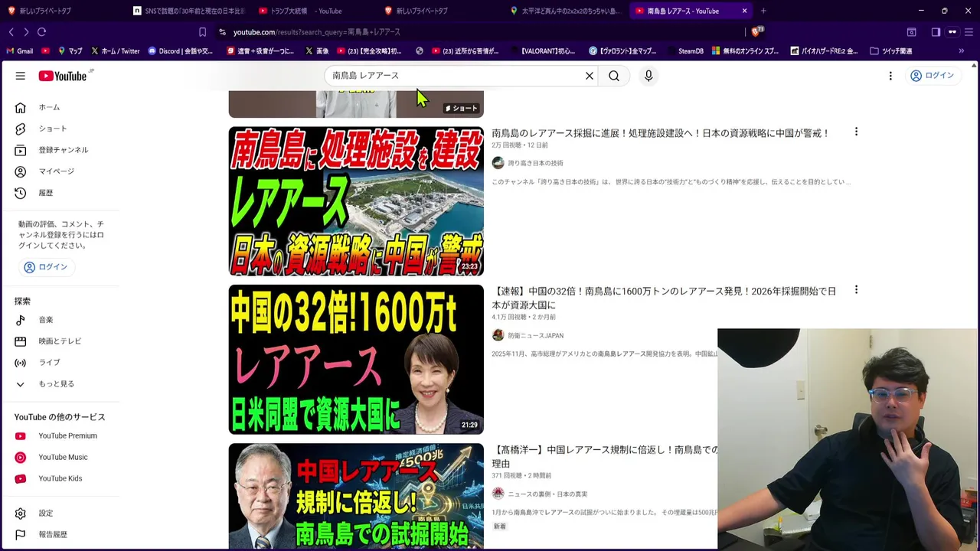Viewport: 980px width, 551px height.
Task: Expand もっと見る in the sidebar
Action: click(x=56, y=384)
